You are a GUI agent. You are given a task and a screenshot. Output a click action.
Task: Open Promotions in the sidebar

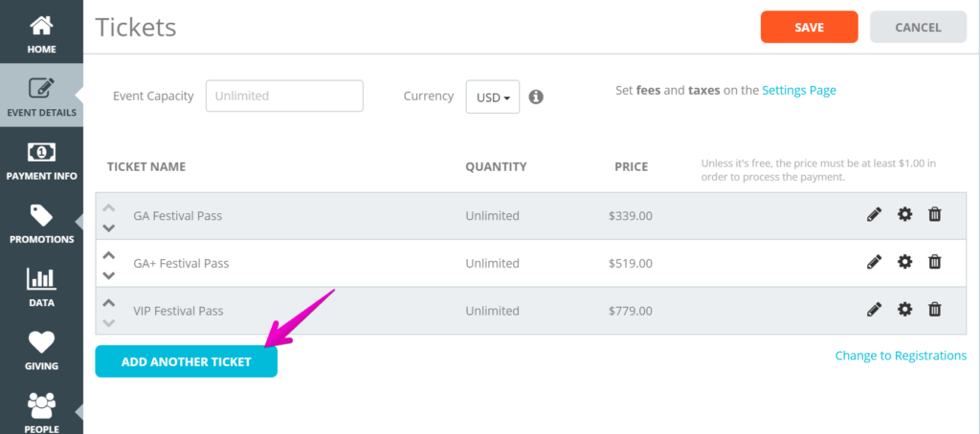(41, 223)
